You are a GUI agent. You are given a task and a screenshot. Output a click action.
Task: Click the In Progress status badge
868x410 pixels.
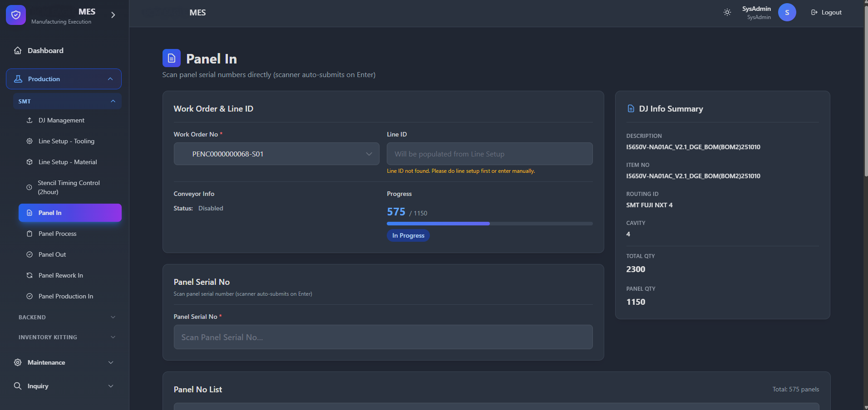408,235
